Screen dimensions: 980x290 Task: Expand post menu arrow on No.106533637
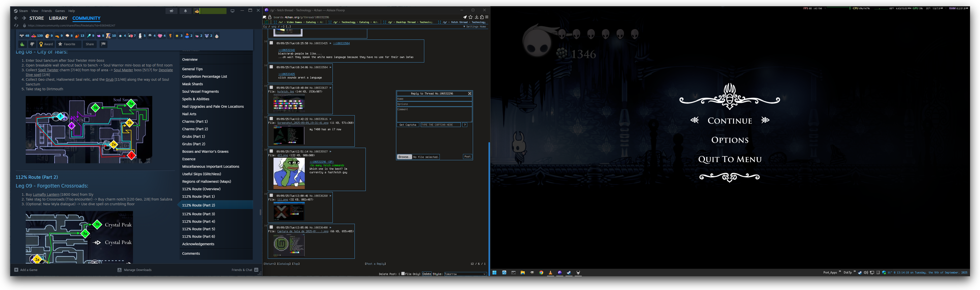pos(330,88)
